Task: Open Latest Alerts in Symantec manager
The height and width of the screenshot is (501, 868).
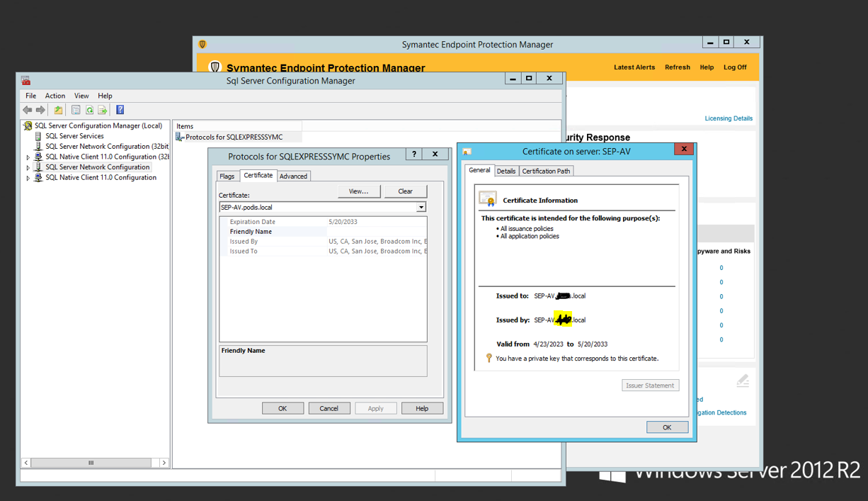Action: click(x=634, y=67)
